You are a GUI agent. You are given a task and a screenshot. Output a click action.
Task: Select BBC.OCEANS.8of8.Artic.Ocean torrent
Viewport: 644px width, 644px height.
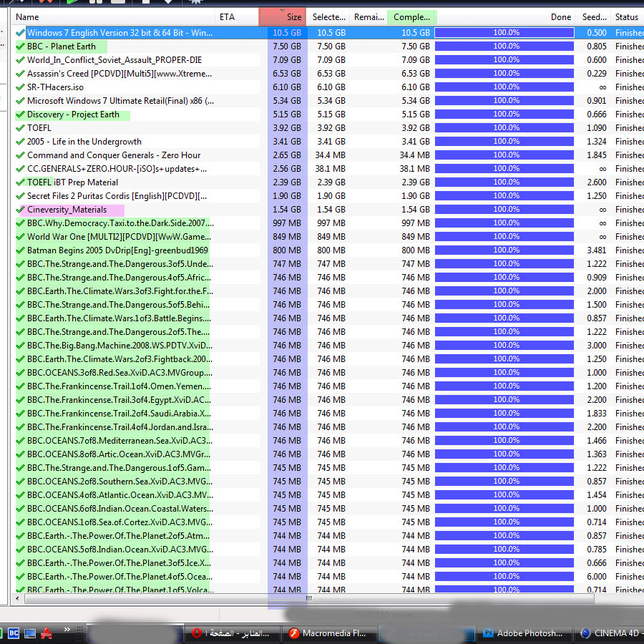coord(119,454)
